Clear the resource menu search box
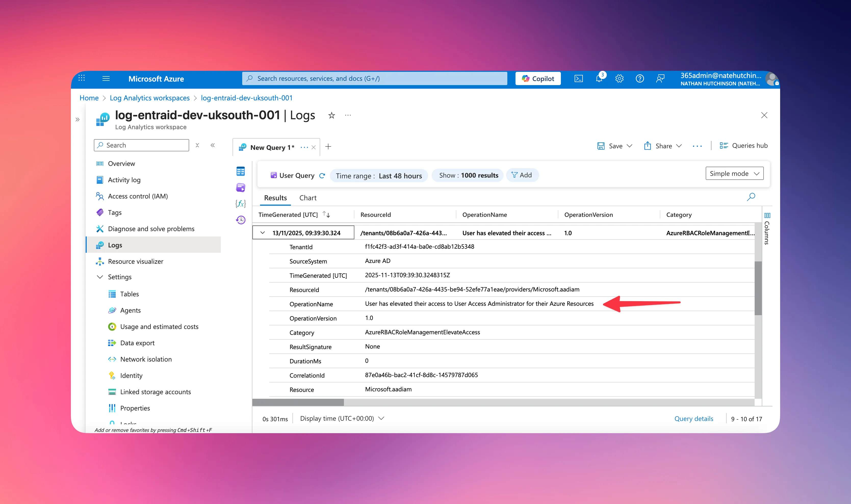This screenshot has width=851, height=504. pos(197,145)
